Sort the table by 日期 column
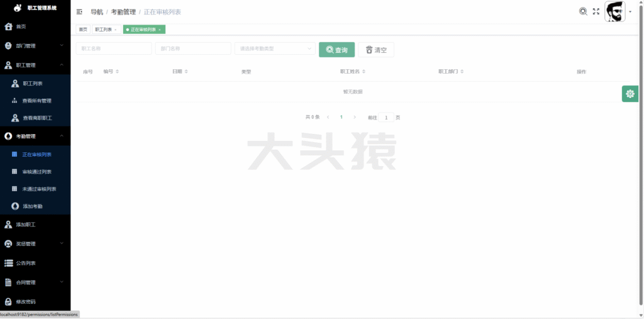 click(186, 72)
